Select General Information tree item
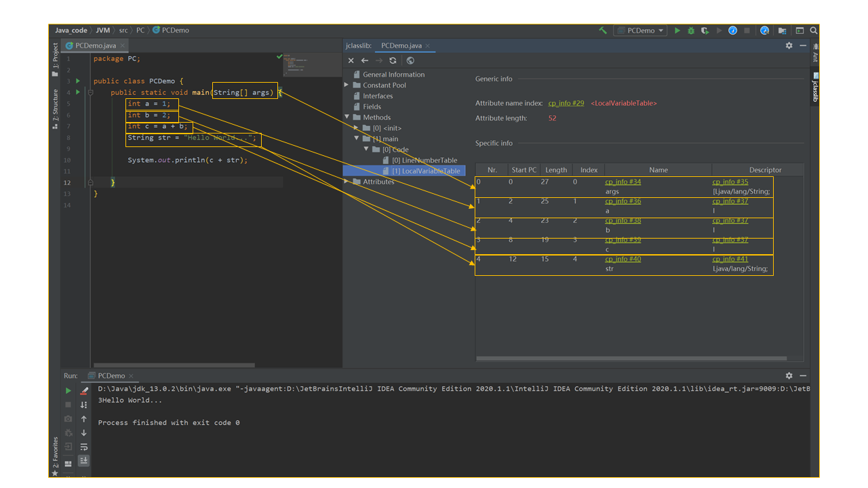The width and height of the screenshot is (868, 488). pos(389,75)
